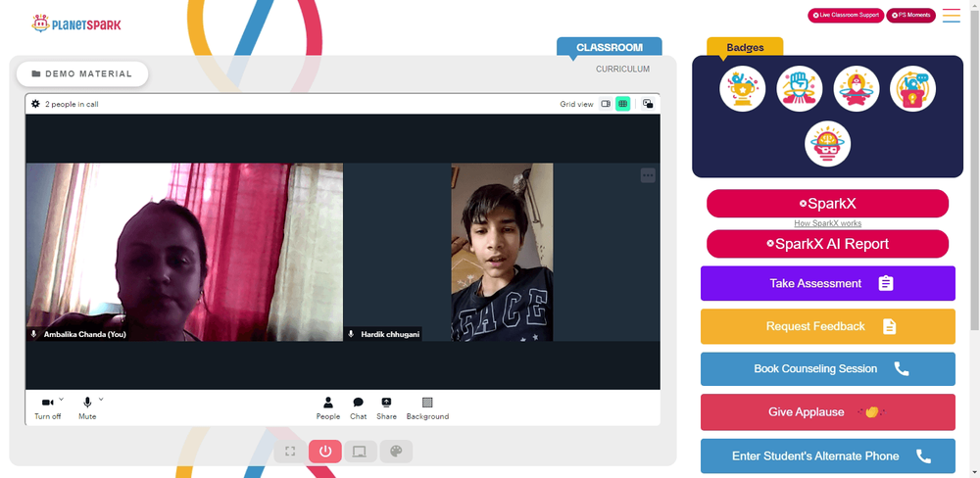Screen dimensions: 980x478
Task: Open picture-in-picture pop-out icon
Action: pyautogui.click(x=648, y=104)
